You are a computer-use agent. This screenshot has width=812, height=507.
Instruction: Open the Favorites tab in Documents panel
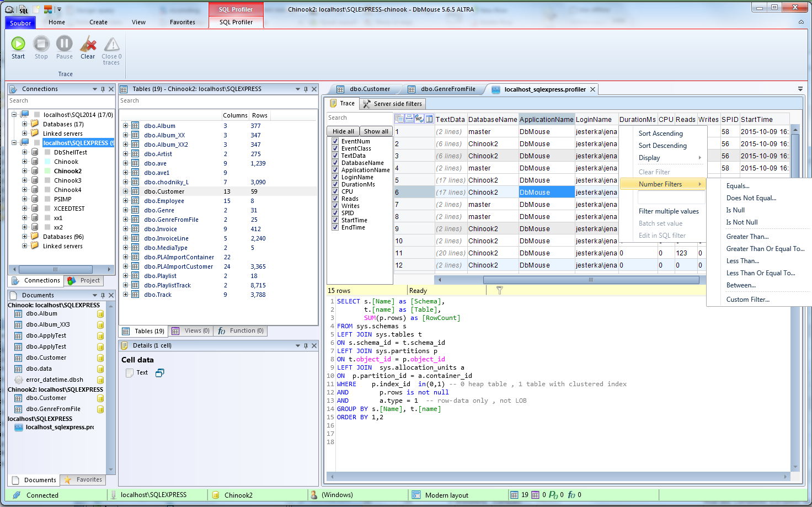click(83, 479)
